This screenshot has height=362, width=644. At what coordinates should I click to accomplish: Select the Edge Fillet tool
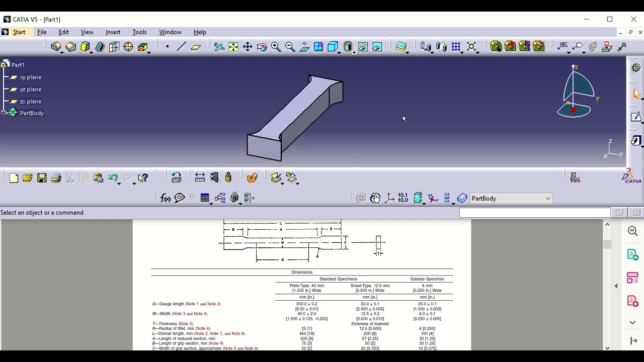tap(55, 47)
